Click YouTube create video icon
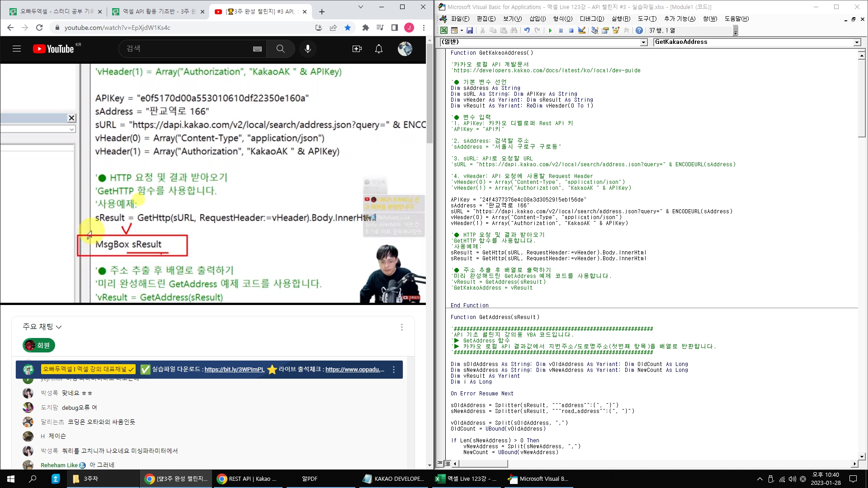Viewport: 868px width, 488px height. 357,49
